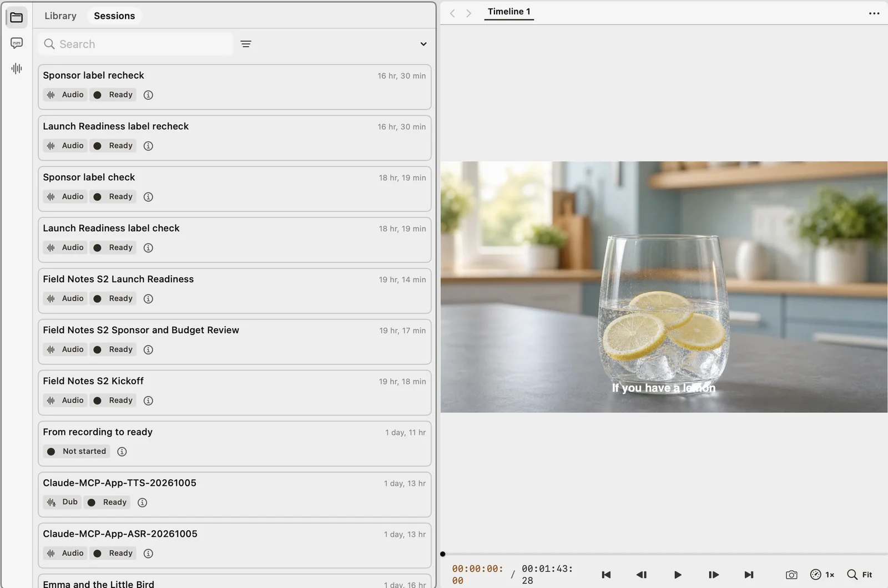
Task: Step back one frame
Action: click(x=642, y=575)
